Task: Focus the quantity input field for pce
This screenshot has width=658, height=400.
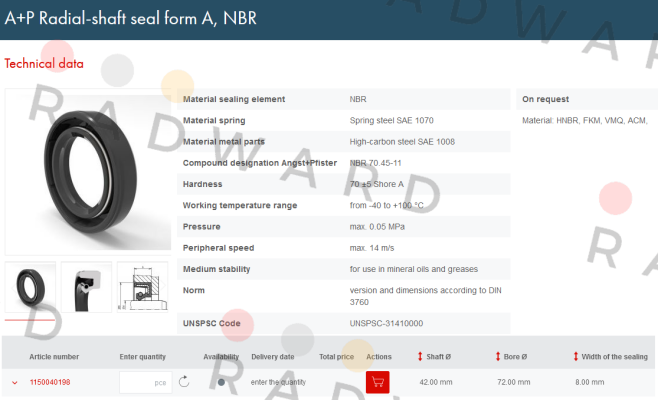Action: [x=145, y=382]
